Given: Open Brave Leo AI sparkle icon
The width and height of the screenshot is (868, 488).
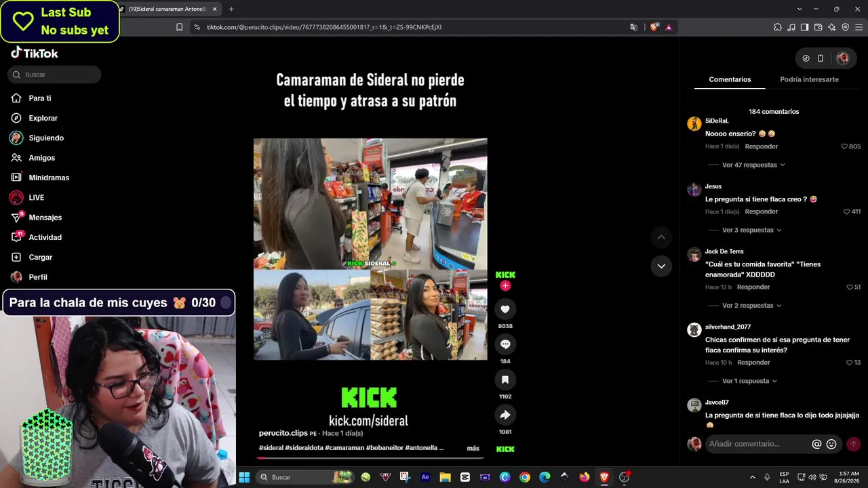Looking at the screenshot, I should (831, 27).
